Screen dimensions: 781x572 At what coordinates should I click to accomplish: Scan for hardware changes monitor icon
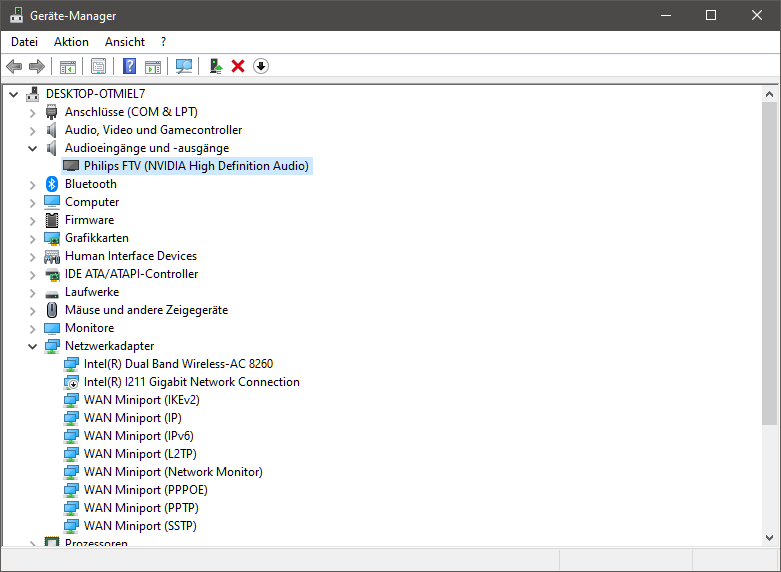[x=184, y=66]
